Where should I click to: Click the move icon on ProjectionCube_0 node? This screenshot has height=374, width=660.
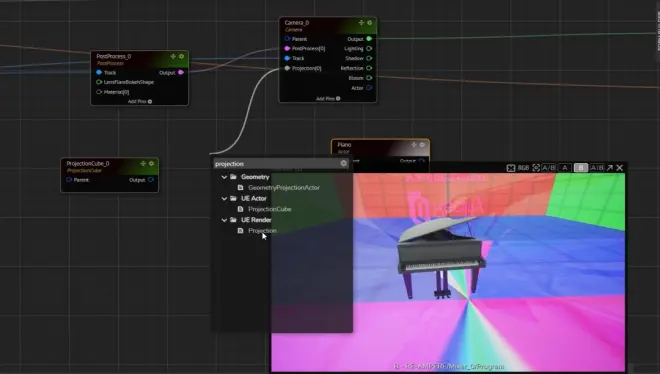point(143,164)
